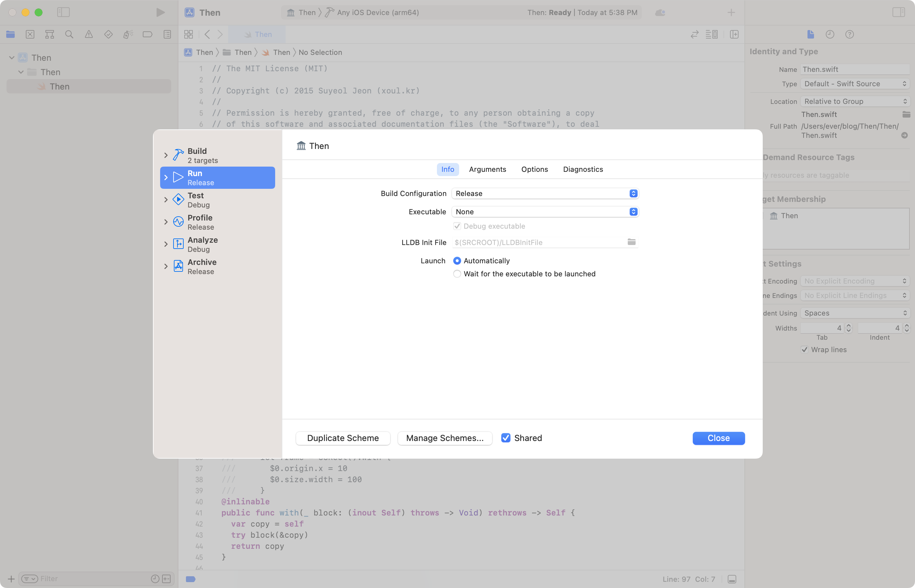Open the Test navigator diamond icon
This screenshot has width=915, height=588.
108,34
